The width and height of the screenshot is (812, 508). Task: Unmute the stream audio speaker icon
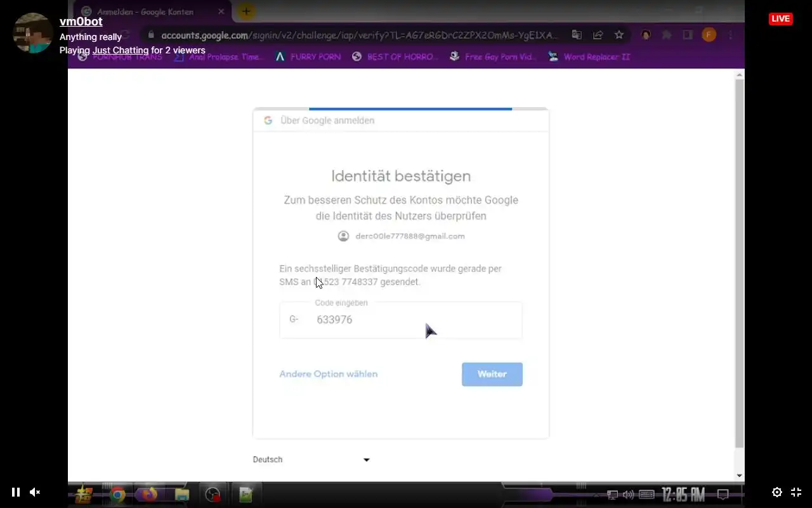35,492
